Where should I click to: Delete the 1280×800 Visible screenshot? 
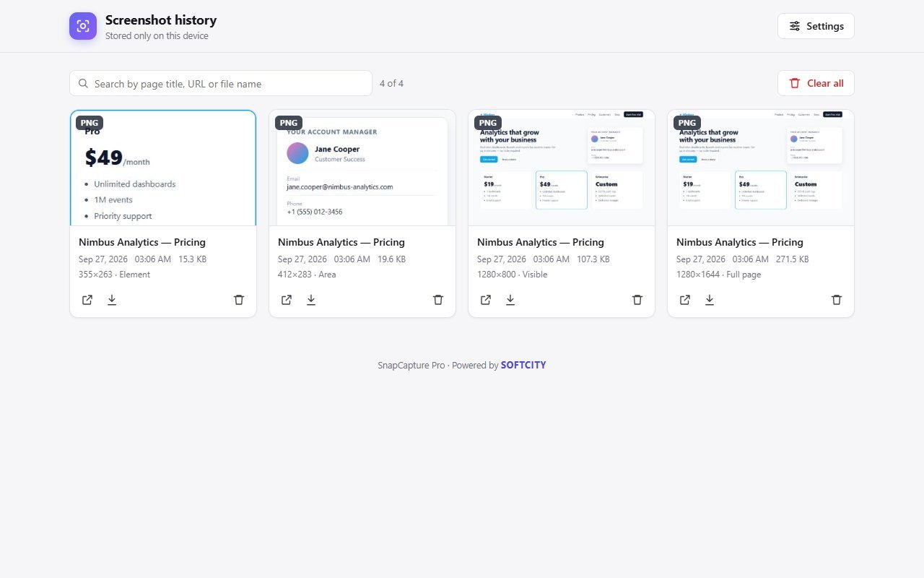[637, 300]
